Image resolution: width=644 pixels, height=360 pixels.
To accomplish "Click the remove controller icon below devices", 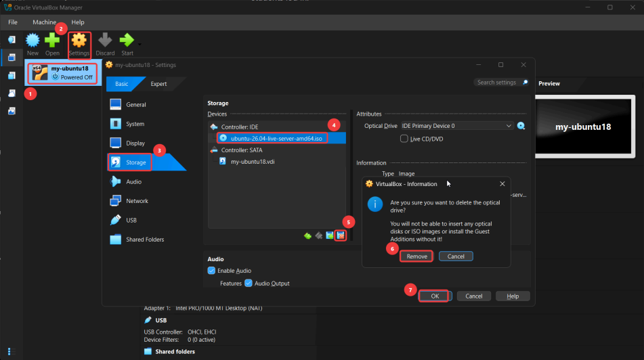I will pyautogui.click(x=319, y=235).
